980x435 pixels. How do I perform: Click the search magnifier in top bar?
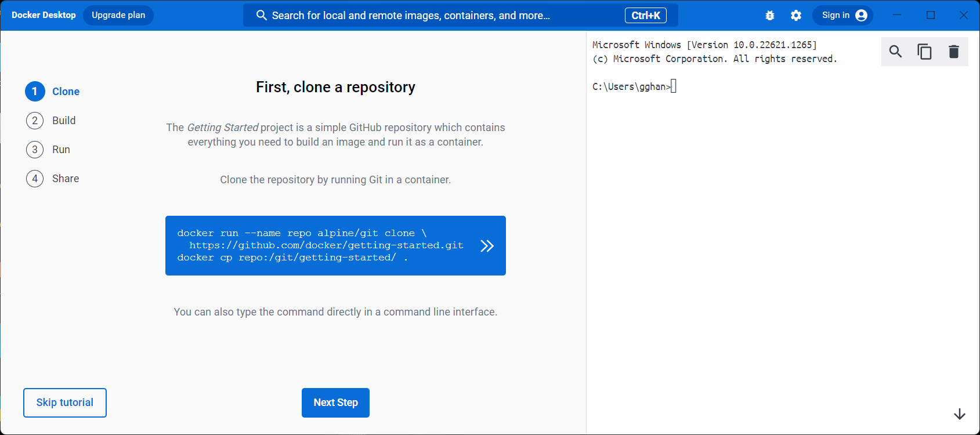(262, 16)
